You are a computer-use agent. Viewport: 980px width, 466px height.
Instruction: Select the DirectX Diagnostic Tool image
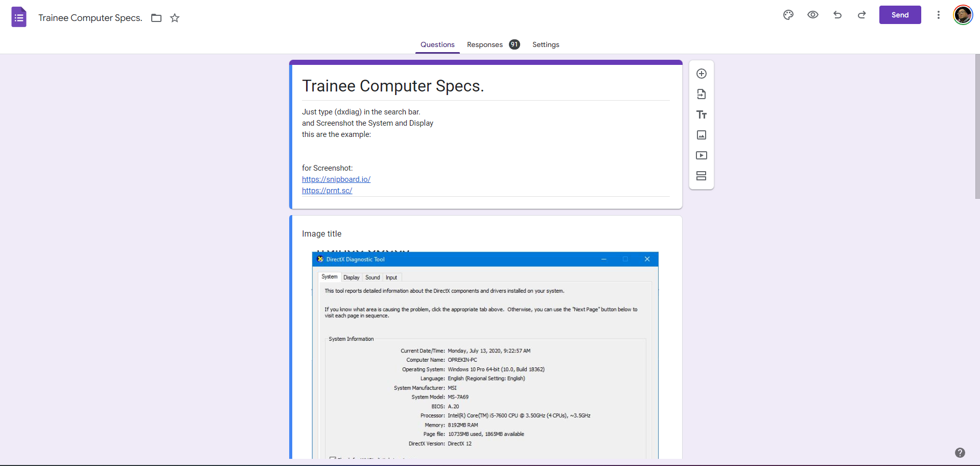point(485,355)
